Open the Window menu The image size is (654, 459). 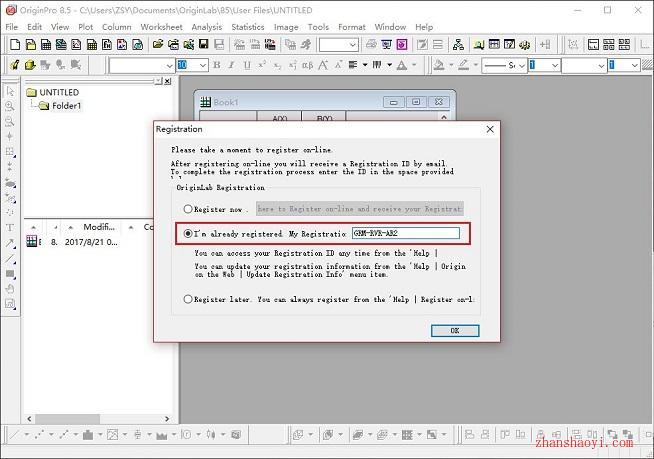click(x=390, y=27)
